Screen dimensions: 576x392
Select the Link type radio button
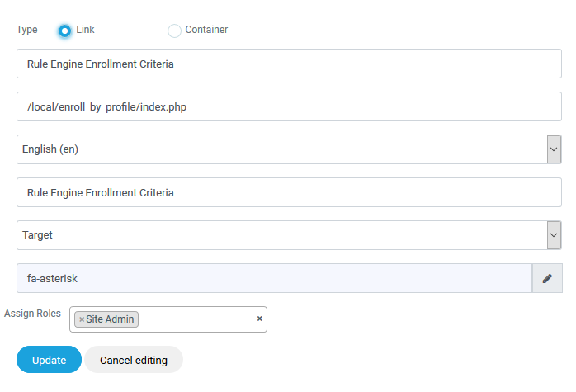(64, 31)
